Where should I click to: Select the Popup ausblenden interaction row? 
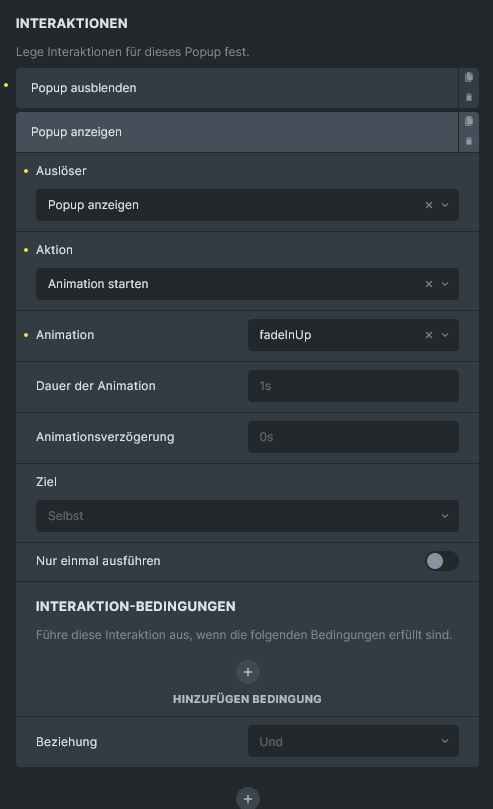click(237, 88)
